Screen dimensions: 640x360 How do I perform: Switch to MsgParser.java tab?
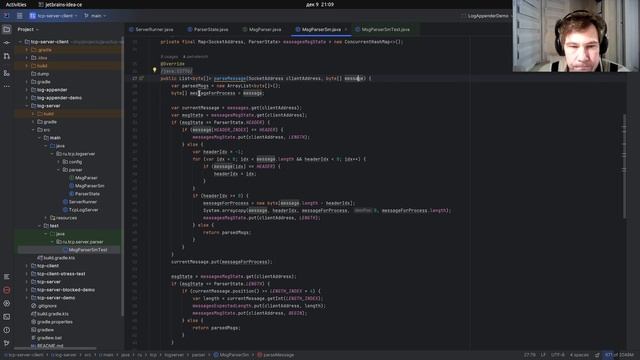point(262,29)
